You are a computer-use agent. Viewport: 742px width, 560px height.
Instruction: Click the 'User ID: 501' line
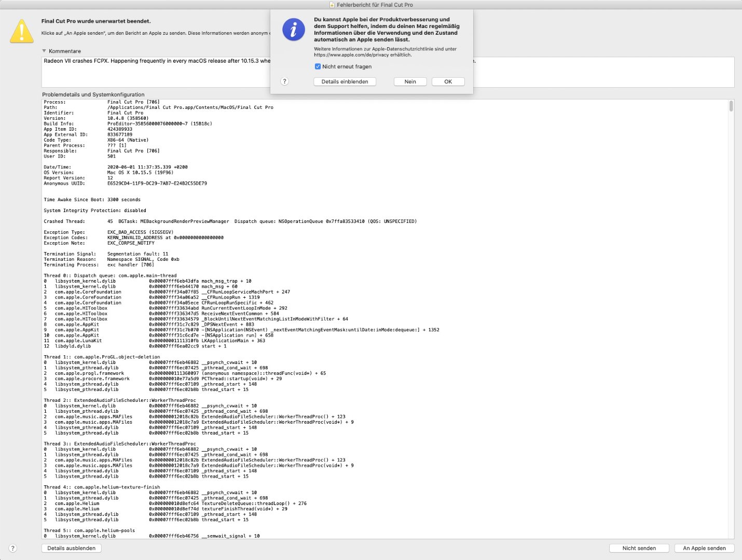pyautogui.click(x=79, y=156)
